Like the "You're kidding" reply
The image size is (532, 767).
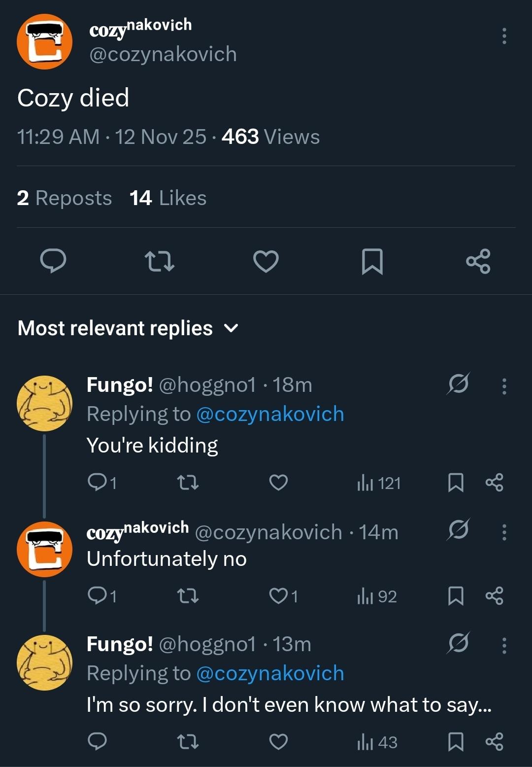click(278, 482)
